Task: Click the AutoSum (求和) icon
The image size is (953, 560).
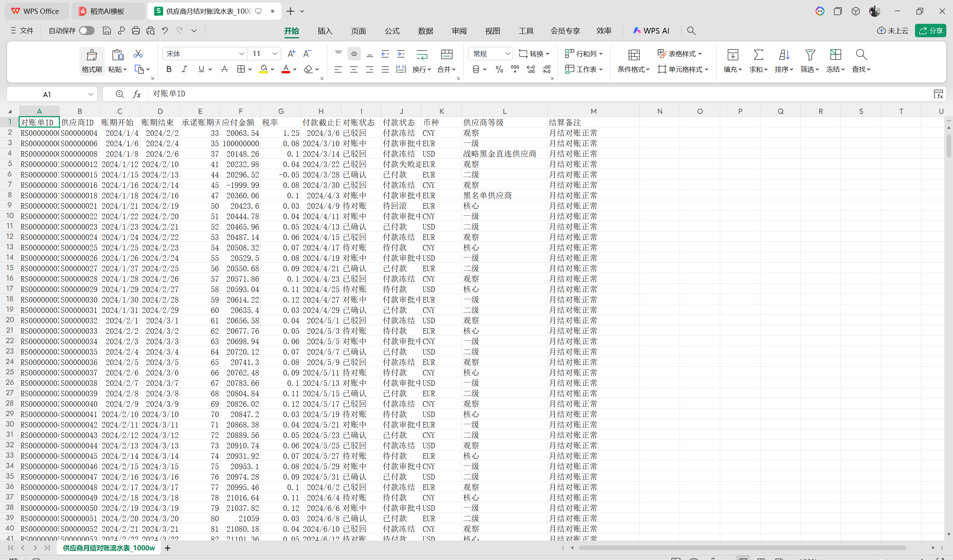Action: [x=758, y=55]
